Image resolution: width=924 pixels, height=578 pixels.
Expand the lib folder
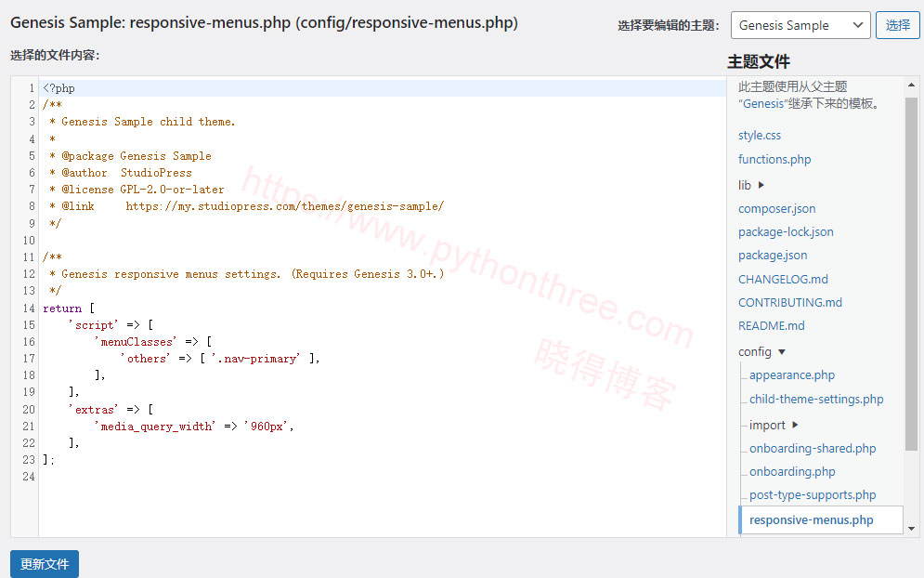click(x=750, y=185)
